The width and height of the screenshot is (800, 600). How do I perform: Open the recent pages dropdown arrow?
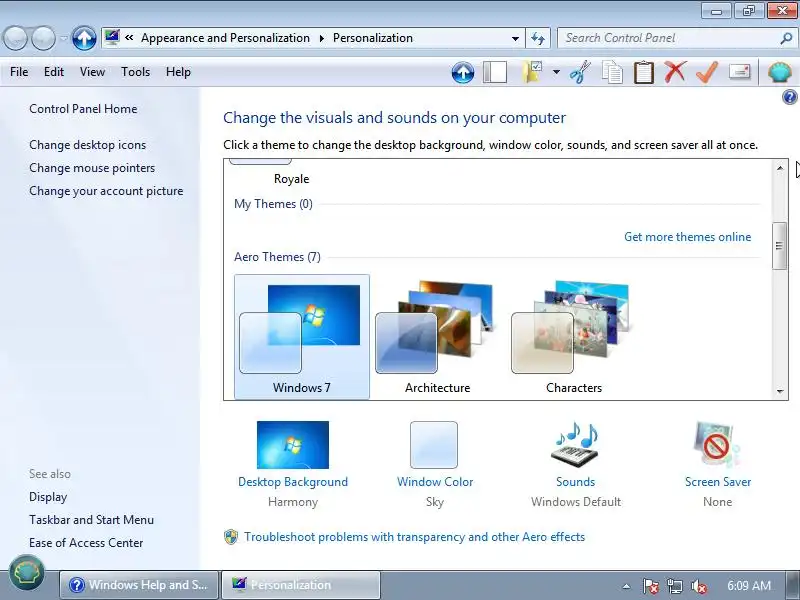click(64, 38)
